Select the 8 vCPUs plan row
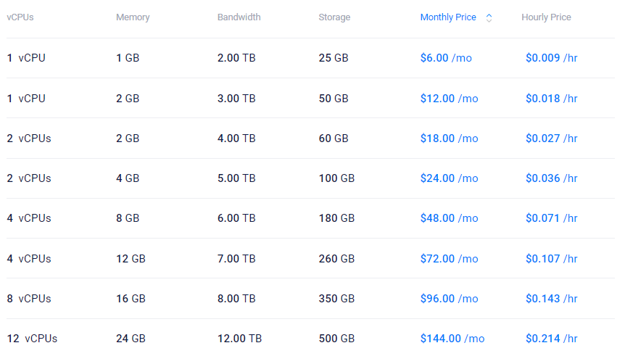This screenshot has height=364, width=625. pyautogui.click(x=29, y=298)
